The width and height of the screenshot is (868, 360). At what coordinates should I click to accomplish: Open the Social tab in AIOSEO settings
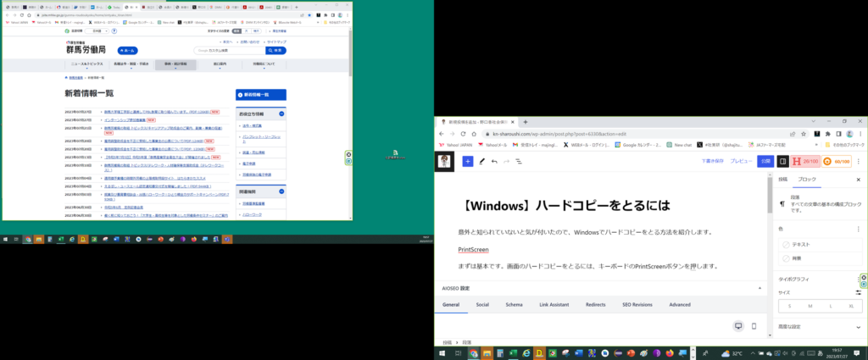pos(482,305)
